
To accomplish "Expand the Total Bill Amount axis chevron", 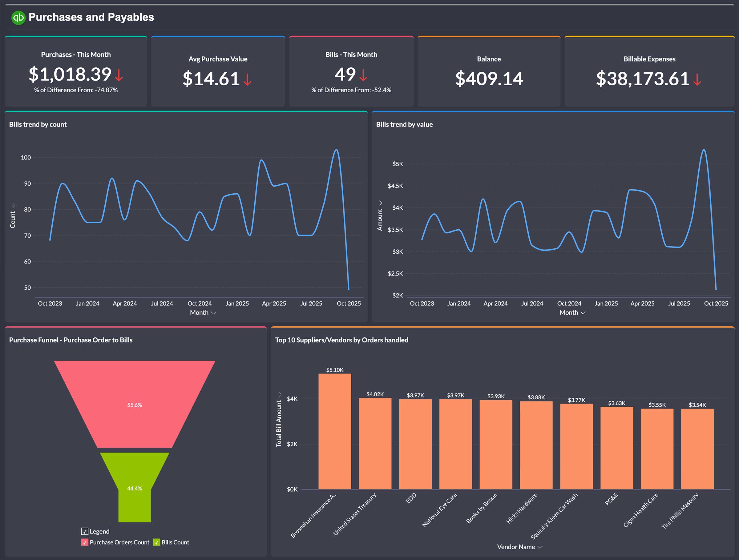I will (280, 394).
